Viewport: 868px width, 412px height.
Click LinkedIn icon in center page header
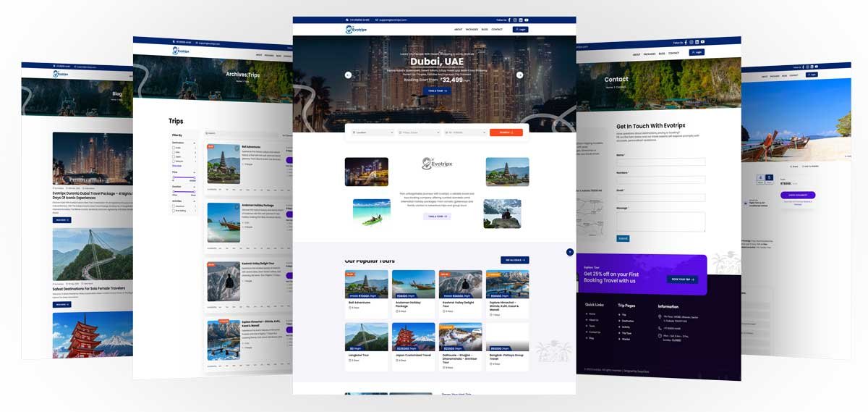pos(522,20)
